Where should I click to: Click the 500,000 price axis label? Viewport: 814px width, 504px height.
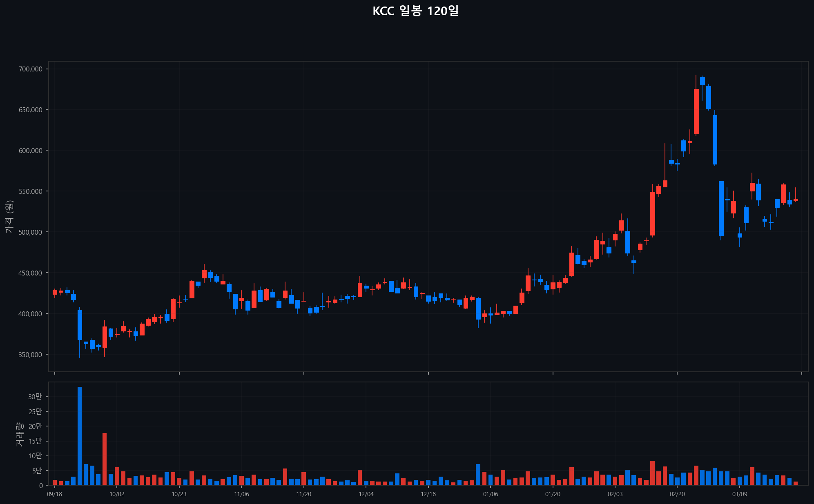[31, 232]
